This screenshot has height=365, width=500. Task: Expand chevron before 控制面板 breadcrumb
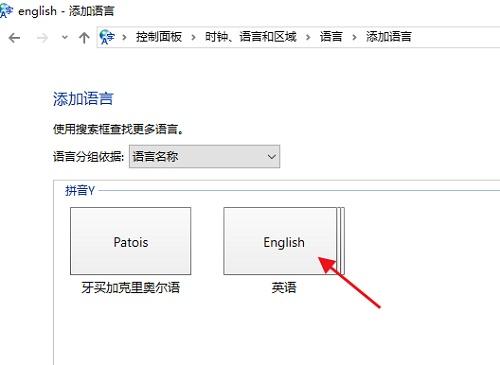[124, 37]
